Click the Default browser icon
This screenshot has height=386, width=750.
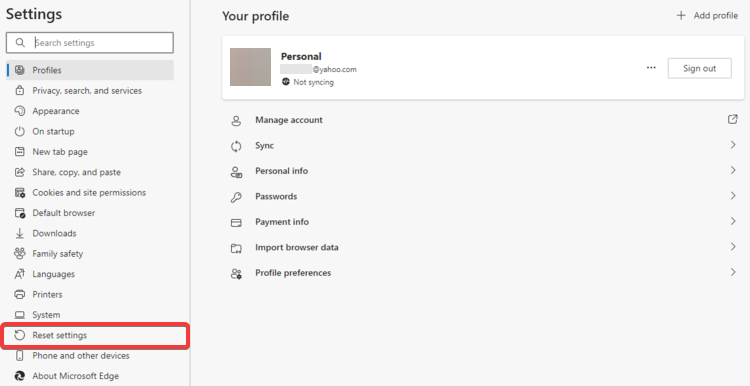tap(20, 213)
